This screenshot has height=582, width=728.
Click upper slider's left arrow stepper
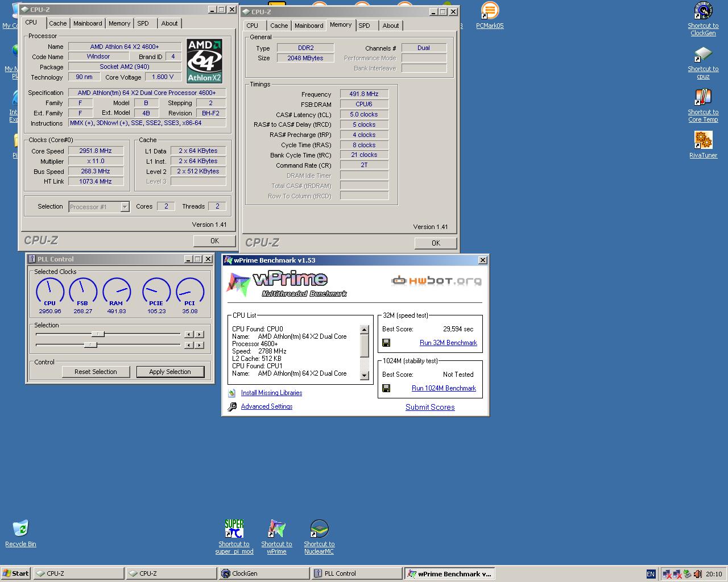[189, 334]
